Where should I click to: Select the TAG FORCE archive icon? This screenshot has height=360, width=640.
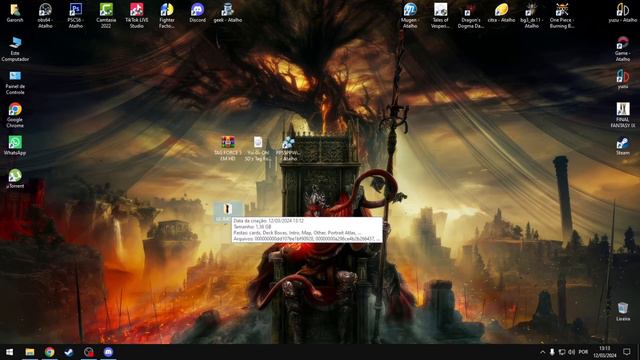click(228, 148)
